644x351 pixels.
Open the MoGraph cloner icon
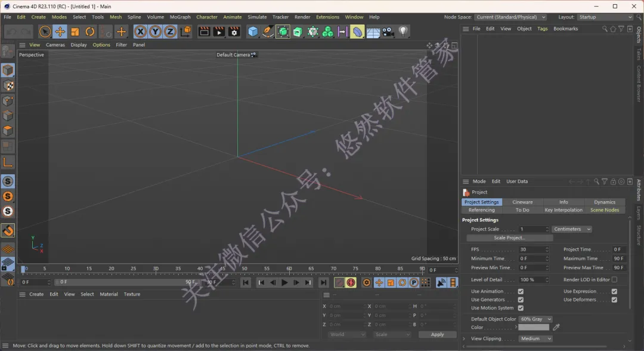pyautogui.click(x=328, y=32)
